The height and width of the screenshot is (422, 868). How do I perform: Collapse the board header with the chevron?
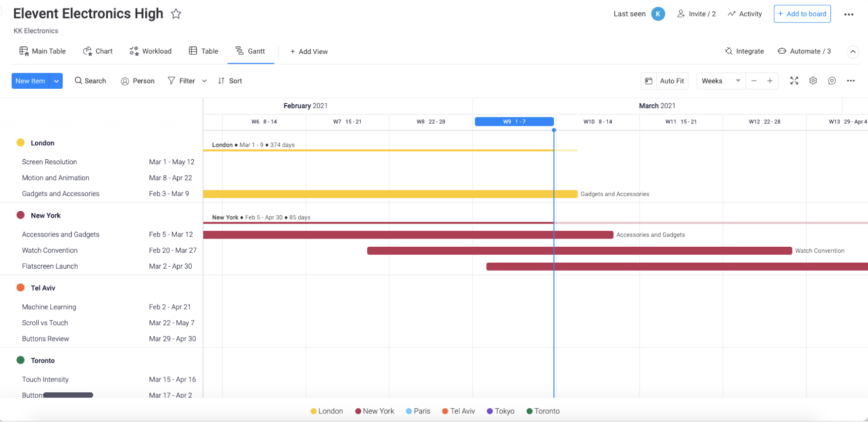click(852, 51)
